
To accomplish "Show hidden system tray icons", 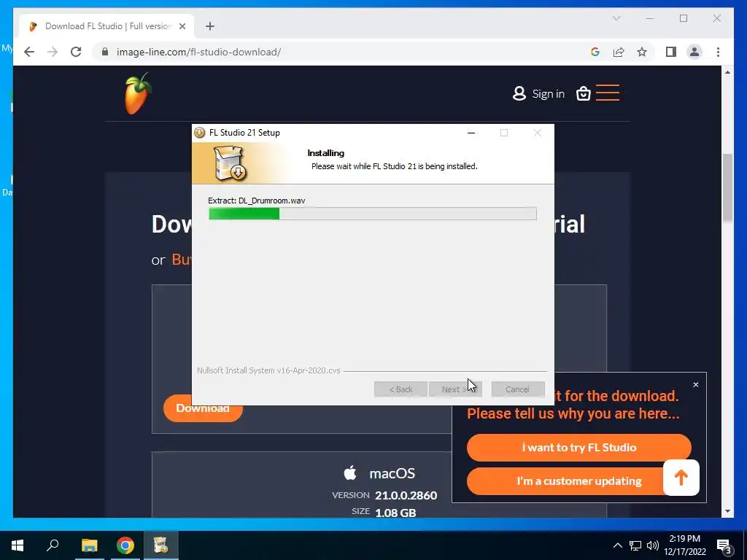I will click(x=617, y=545).
